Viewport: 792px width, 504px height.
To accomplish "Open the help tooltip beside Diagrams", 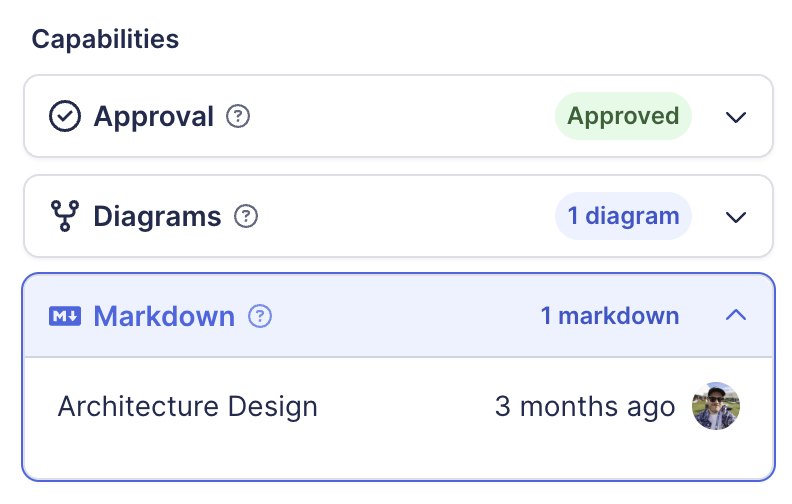I will (x=246, y=216).
